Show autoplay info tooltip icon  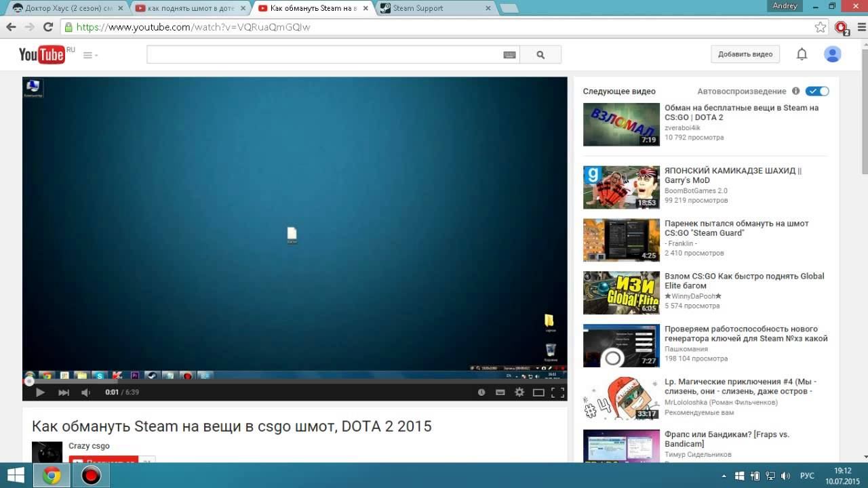[x=795, y=91]
